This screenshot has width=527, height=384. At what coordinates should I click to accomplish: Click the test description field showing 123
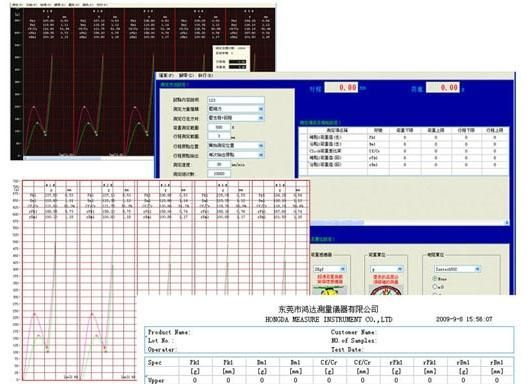pos(236,100)
